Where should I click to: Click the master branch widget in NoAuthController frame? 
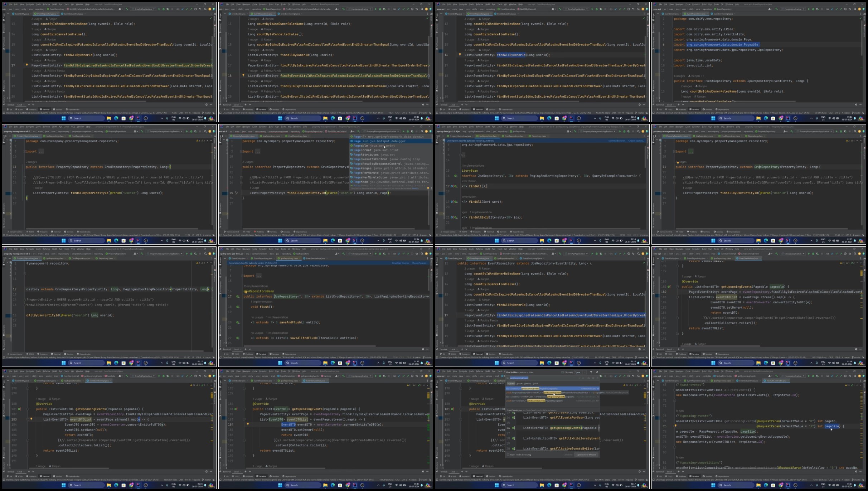856,480
